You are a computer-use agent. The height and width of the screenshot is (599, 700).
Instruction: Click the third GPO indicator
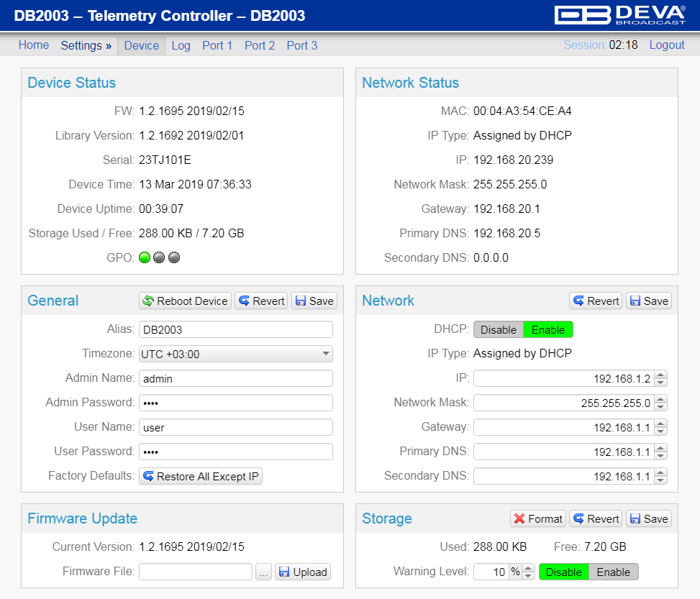(174, 257)
